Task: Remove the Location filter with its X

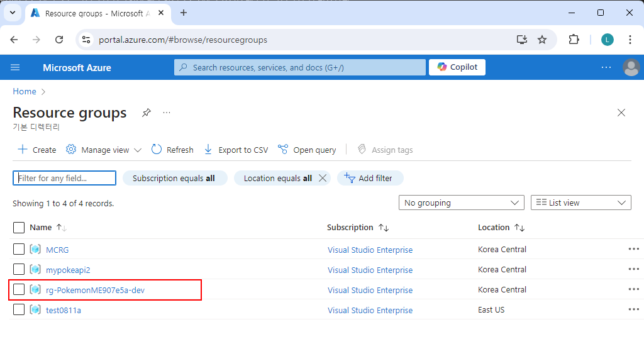Action: tap(323, 178)
